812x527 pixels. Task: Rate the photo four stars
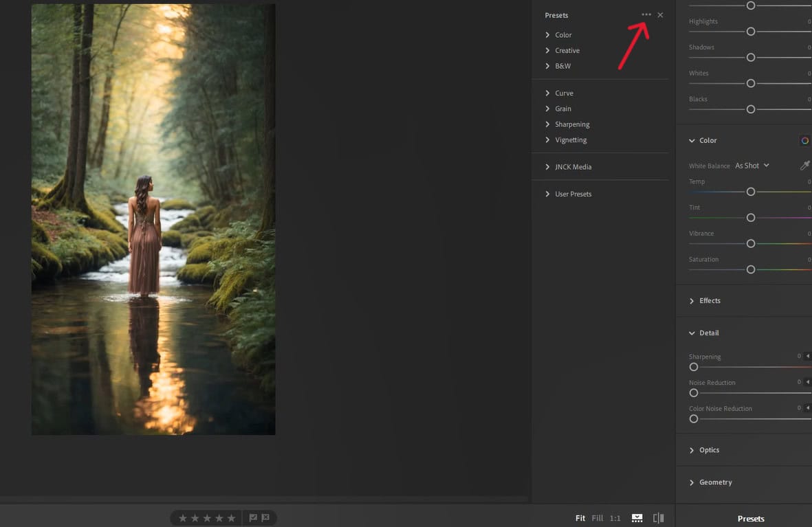pos(219,517)
